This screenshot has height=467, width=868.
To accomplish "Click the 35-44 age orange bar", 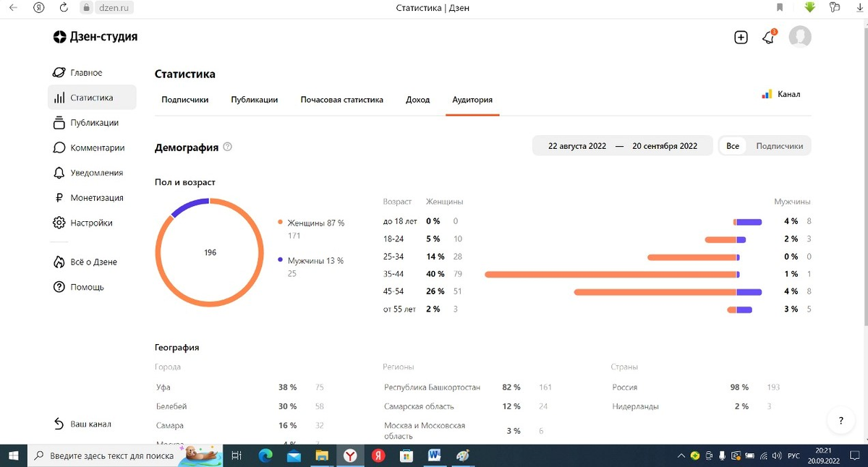I will (x=610, y=275).
